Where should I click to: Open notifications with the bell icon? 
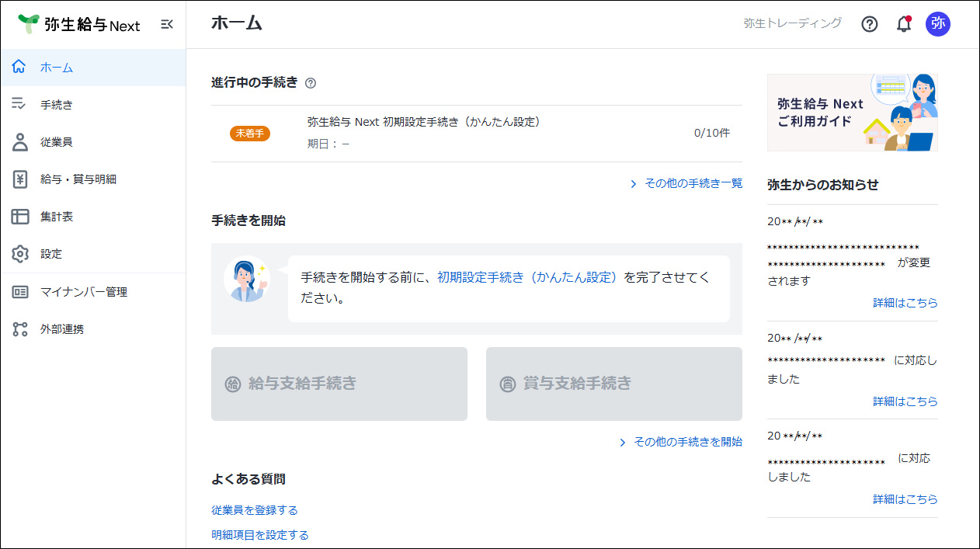[x=904, y=24]
